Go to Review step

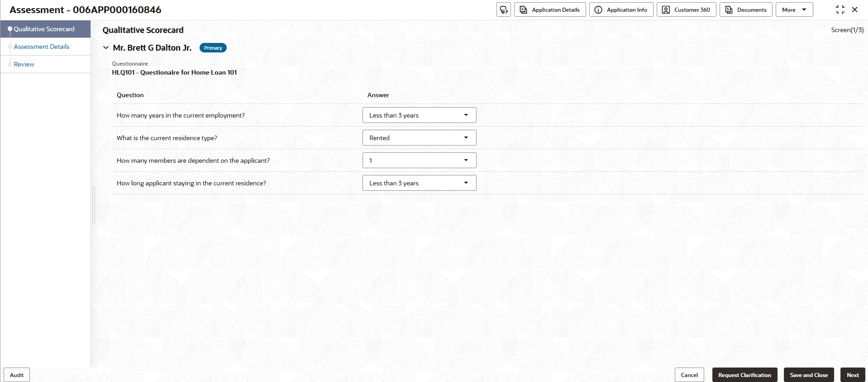coord(24,64)
